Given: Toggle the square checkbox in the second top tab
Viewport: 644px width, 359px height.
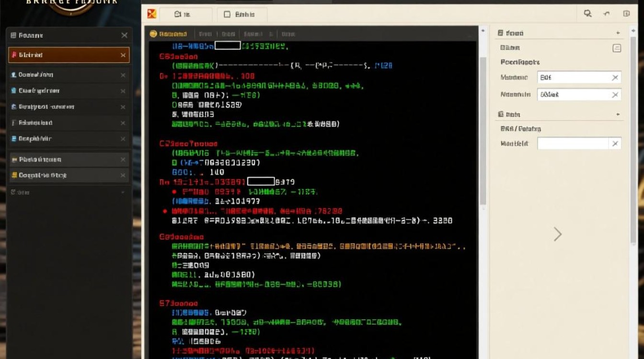Looking at the screenshot, I should click(228, 15).
